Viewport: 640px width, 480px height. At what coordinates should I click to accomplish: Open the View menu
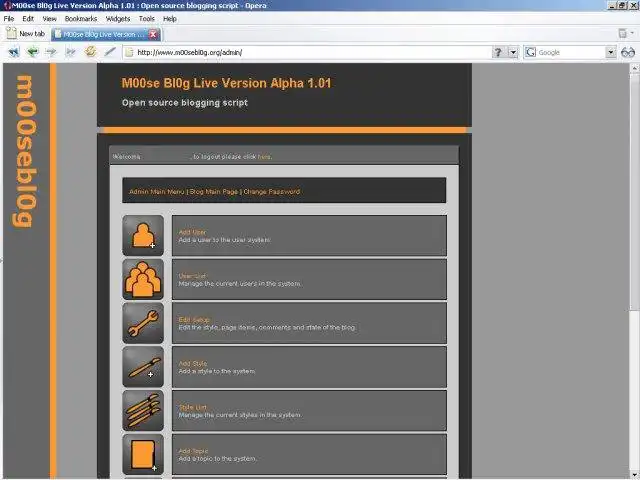pyautogui.click(x=49, y=19)
